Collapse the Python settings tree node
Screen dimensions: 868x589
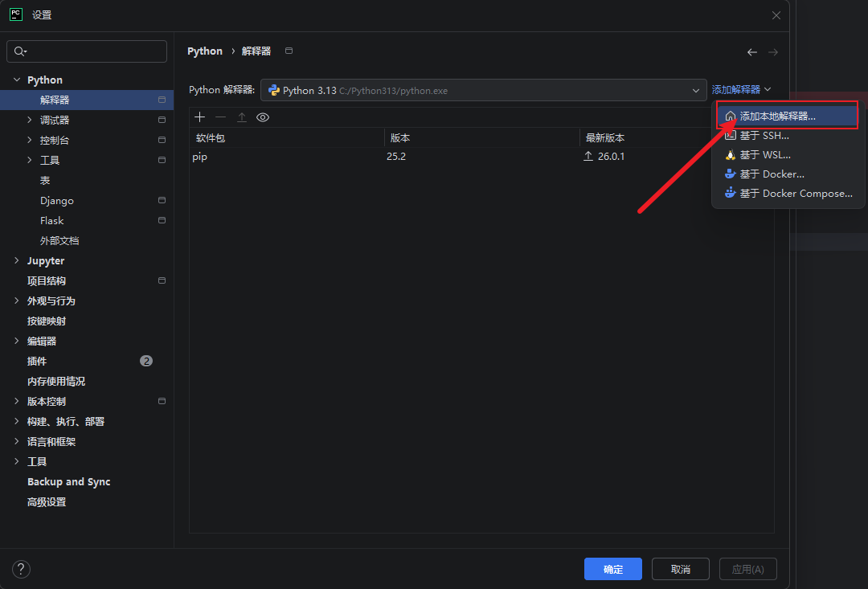click(18, 80)
